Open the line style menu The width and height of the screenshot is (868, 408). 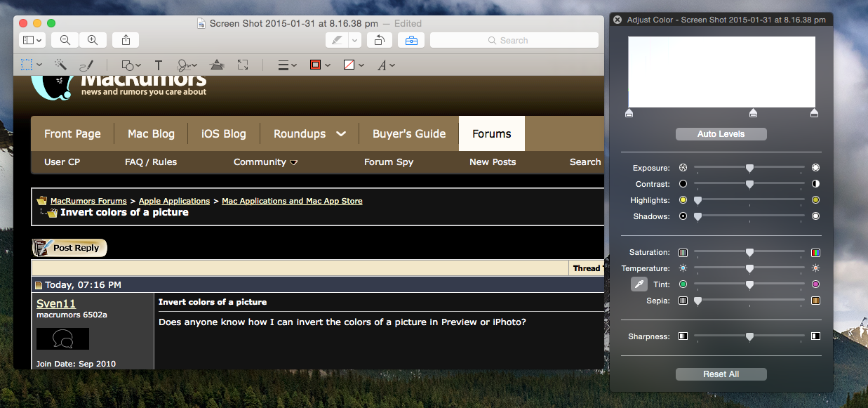(287, 65)
